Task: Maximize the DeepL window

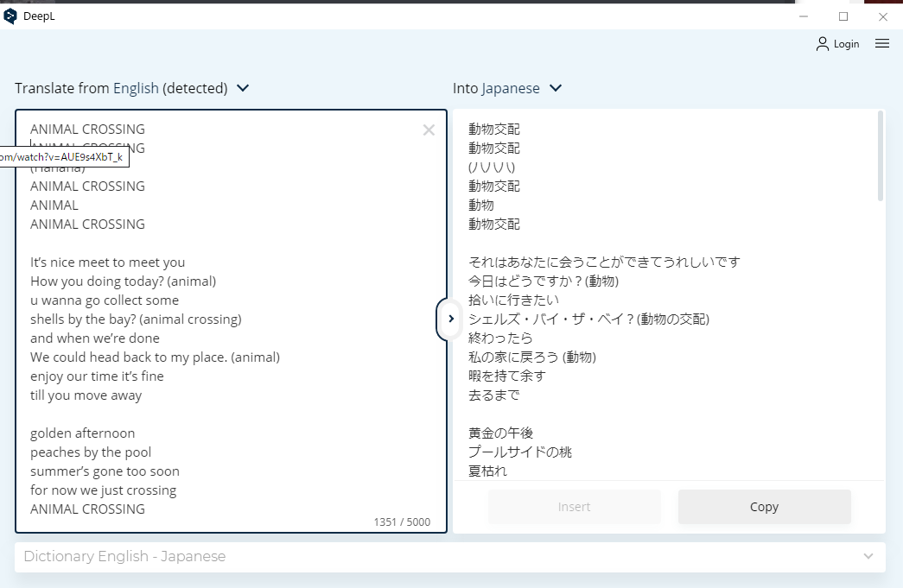Action: (843, 16)
